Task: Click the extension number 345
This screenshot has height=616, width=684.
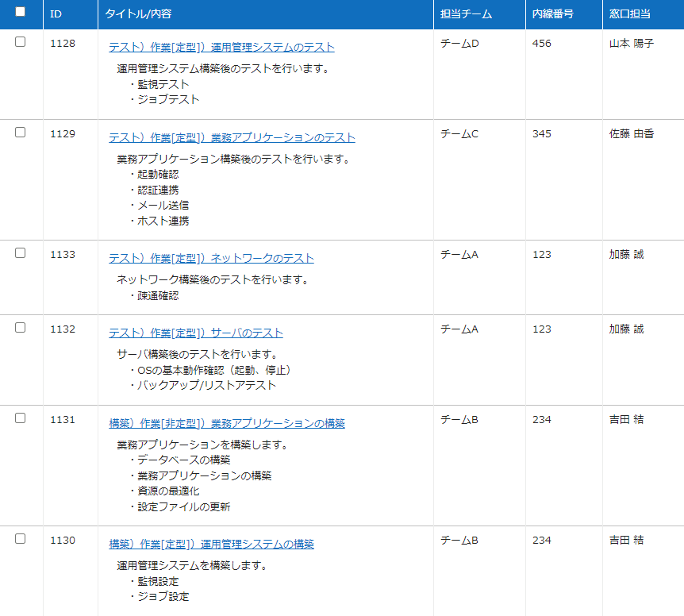Action: (x=542, y=133)
